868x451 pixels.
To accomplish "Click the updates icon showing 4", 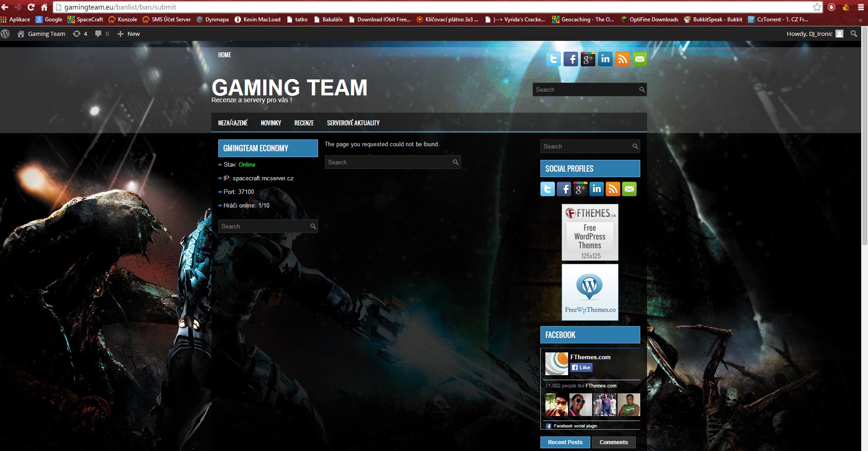I will [80, 34].
